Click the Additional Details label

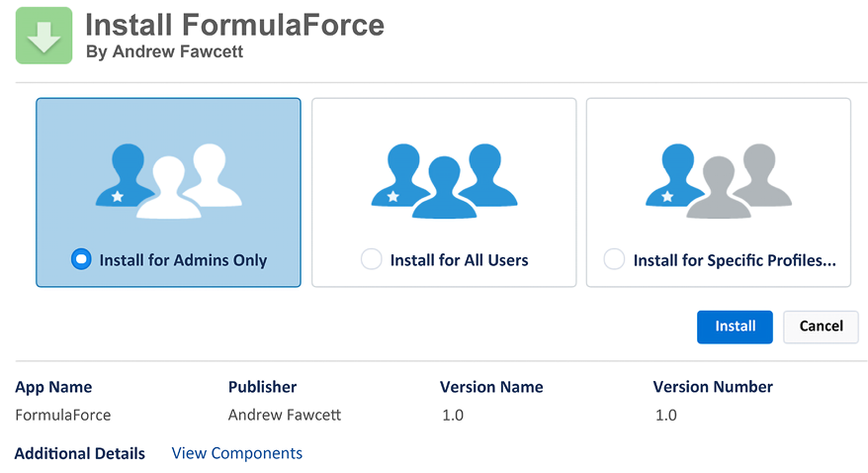80,453
